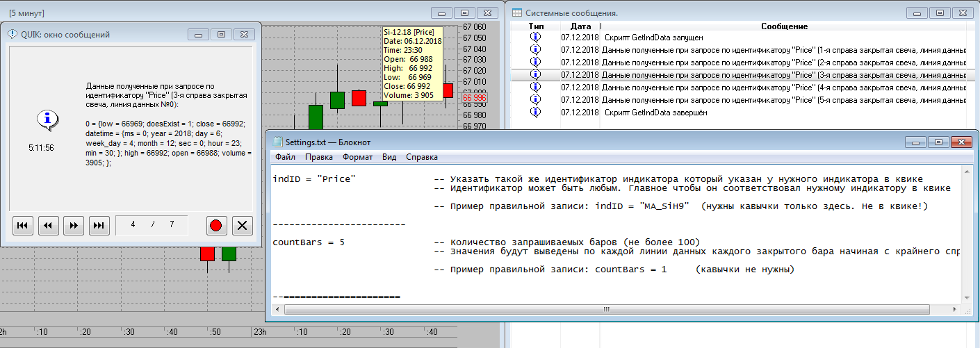Click the Дата column header
Screen dimensions: 980x348
pos(580,26)
